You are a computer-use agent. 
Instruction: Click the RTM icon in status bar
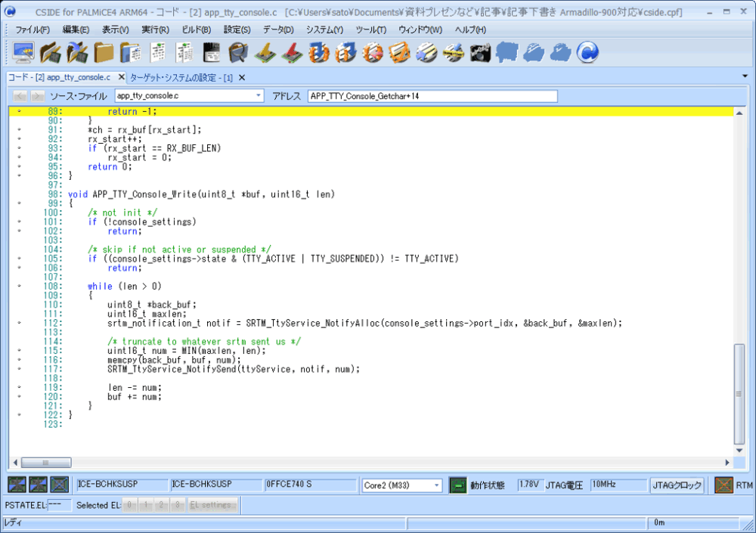pos(724,485)
